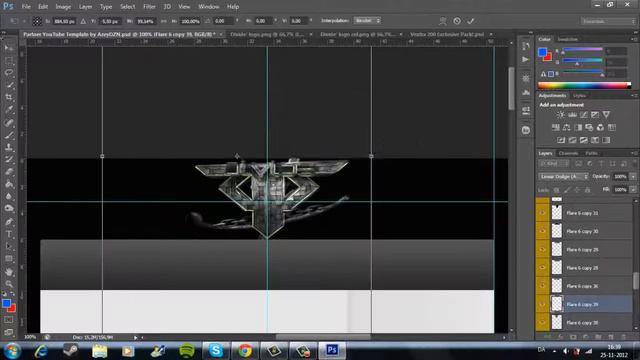This screenshot has width=640, height=360.
Task: Select the Eyedropper tool
Action: tap(9, 110)
